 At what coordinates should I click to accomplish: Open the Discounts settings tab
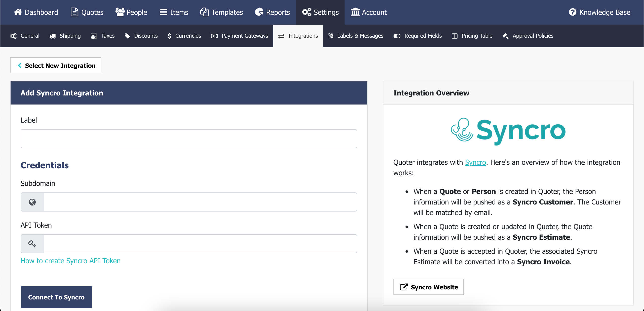pos(141,36)
